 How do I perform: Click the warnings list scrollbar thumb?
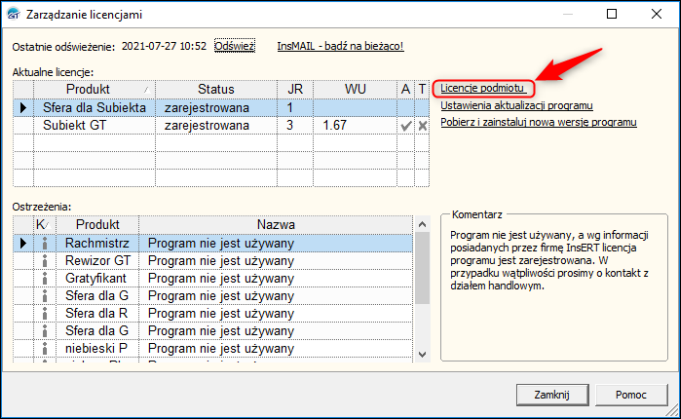click(422, 268)
